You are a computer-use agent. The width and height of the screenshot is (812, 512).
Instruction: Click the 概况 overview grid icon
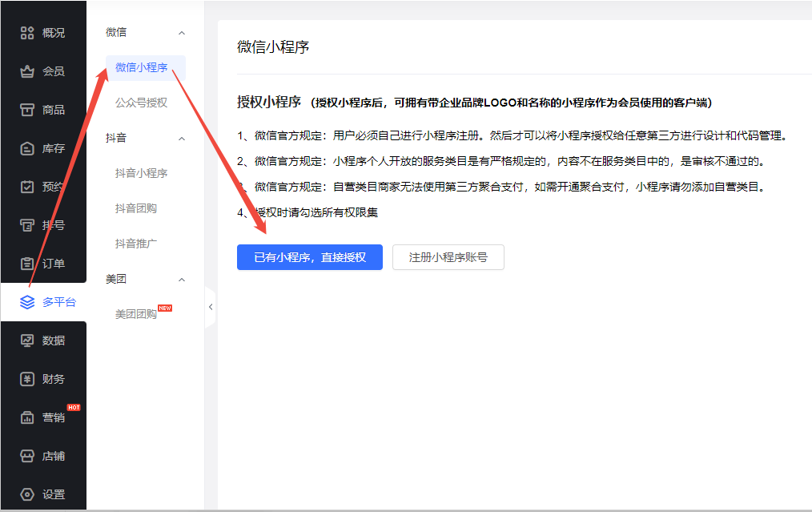(27, 33)
